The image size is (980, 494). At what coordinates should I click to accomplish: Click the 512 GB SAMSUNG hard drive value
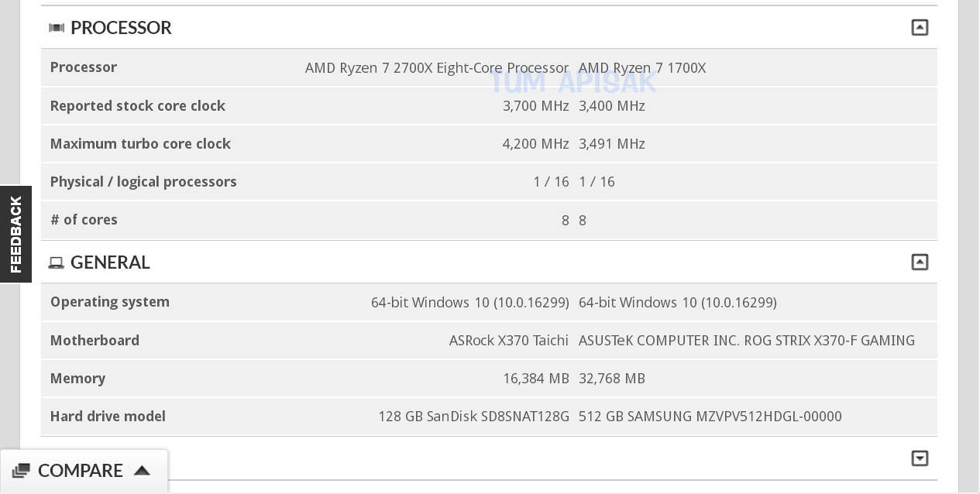[x=710, y=417]
